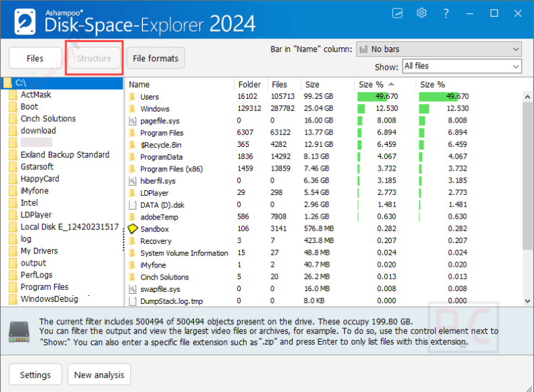The image size is (534, 392).
Task: Open the Settings button at bottom
Action: coord(35,374)
